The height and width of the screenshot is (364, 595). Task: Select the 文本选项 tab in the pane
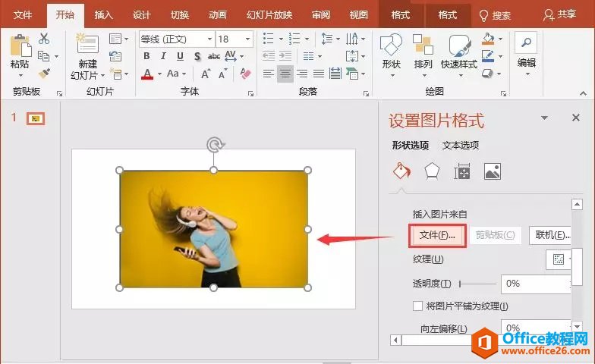tap(461, 146)
